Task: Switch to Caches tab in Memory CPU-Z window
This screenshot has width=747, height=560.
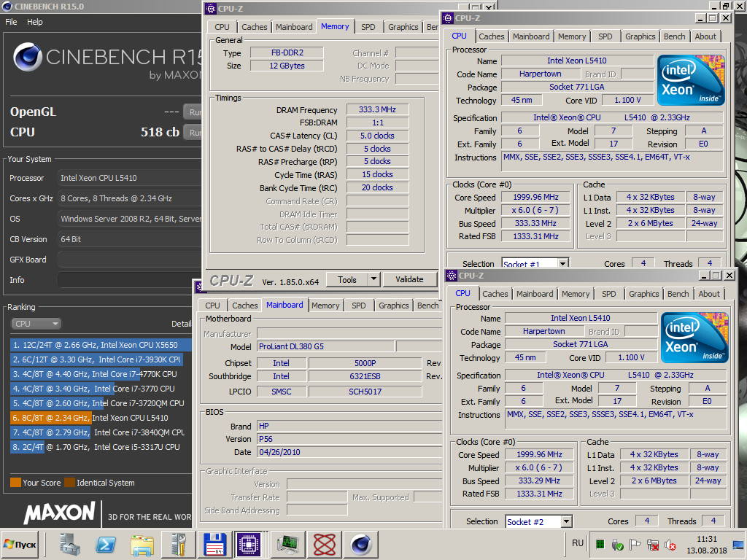Action: coord(255,27)
